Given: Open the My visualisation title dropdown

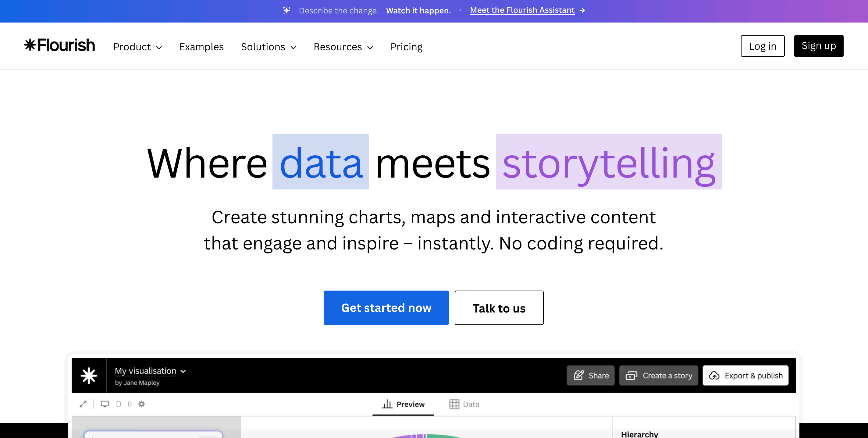Looking at the screenshot, I should tap(150, 371).
